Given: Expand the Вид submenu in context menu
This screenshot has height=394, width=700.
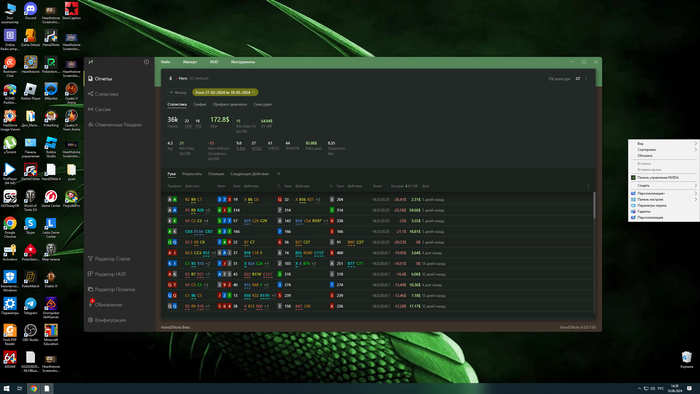Looking at the screenshot, I should [x=663, y=144].
